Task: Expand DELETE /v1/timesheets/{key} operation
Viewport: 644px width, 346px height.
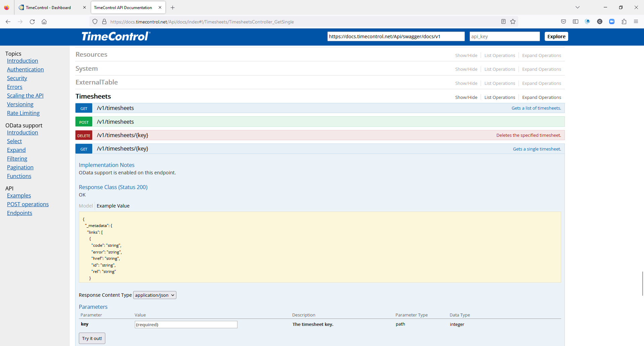Action: [x=320, y=135]
